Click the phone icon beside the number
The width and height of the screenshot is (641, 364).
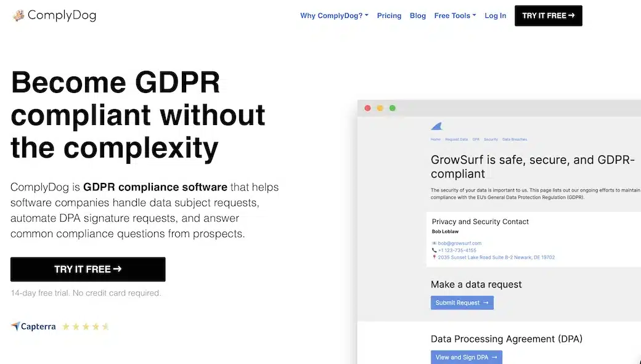coord(434,251)
